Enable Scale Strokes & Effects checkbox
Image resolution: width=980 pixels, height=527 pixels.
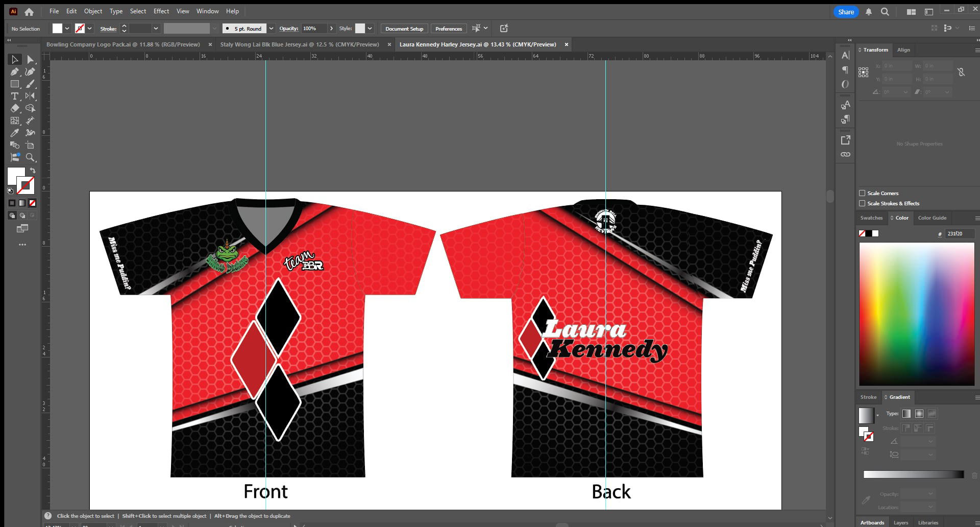862,203
